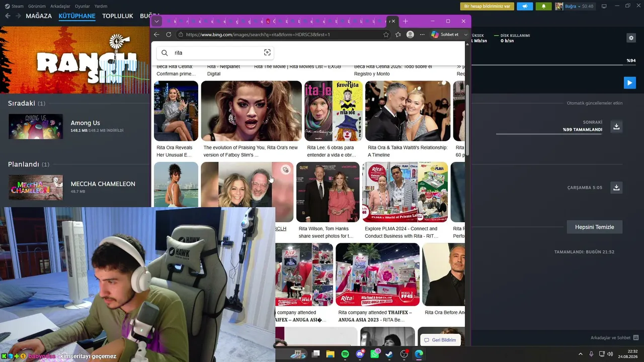Viewport: 644px width, 362px height.
Task: Go forward in Steam navigation
Action: [18, 16]
